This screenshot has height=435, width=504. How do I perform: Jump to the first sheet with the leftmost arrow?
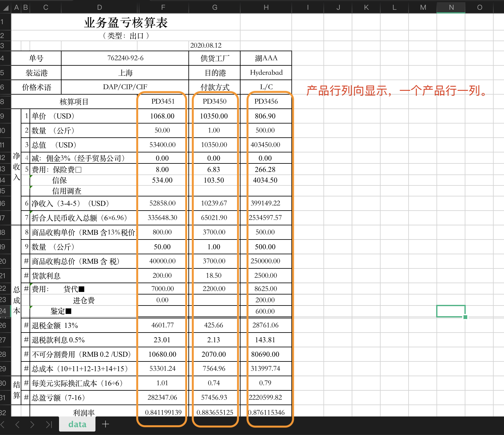click(3, 425)
